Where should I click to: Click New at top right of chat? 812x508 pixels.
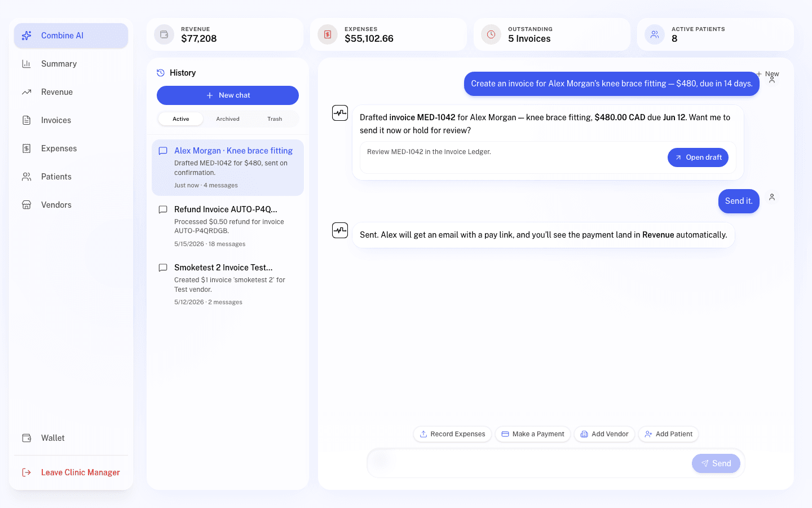768,74
